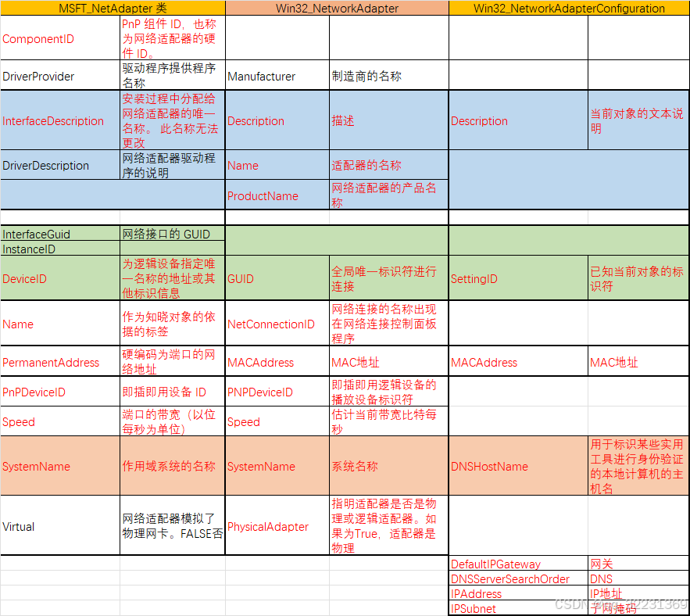Click the 网络适配器模拟了物理网卡 cell
Screen dimensions: 690x616
coord(173,525)
